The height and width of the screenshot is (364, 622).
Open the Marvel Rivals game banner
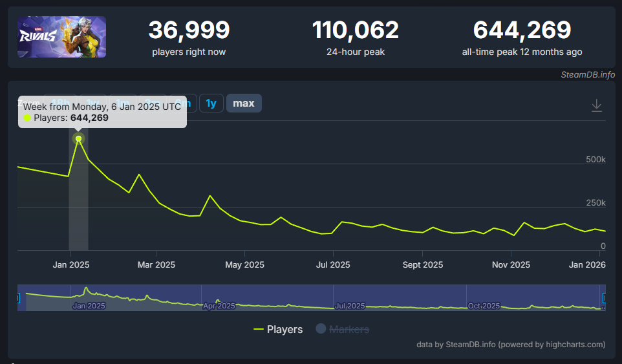62,37
